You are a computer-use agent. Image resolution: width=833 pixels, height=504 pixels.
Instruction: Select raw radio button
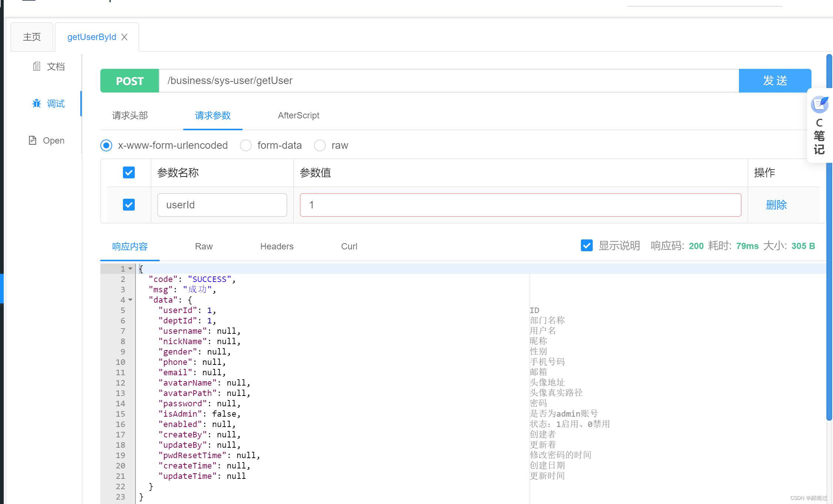320,145
